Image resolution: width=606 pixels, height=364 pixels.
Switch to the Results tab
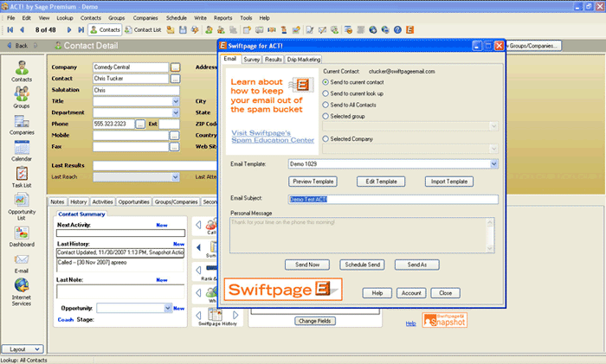tap(274, 60)
